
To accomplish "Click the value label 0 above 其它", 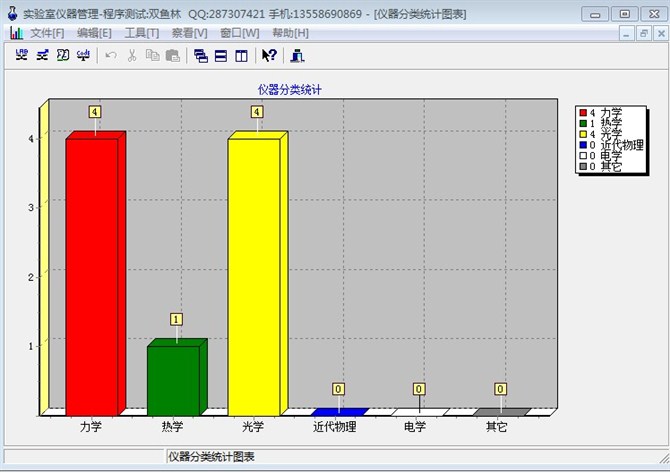I will (x=500, y=389).
